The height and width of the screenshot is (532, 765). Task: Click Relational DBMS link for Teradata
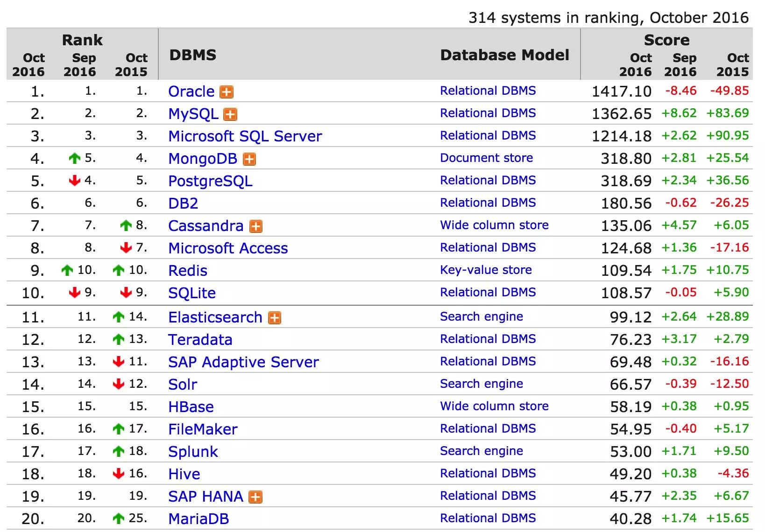(488, 339)
